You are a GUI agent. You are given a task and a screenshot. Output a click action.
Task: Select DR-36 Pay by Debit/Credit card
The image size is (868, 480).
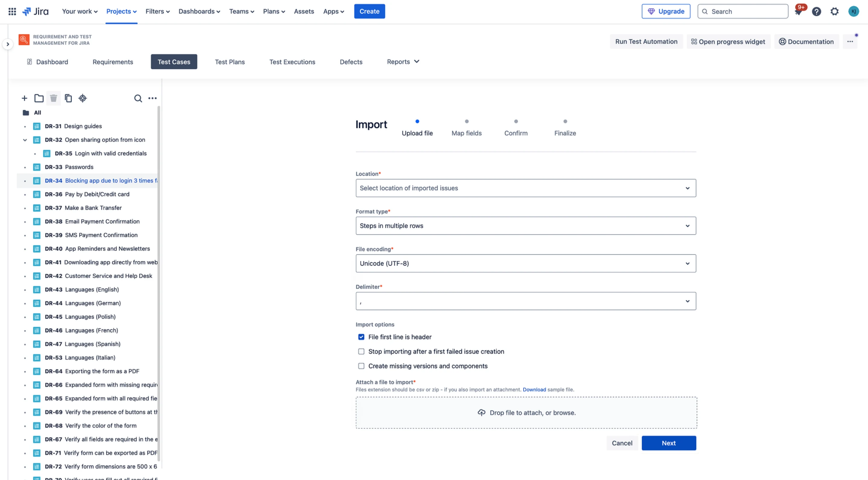[87, 194]
